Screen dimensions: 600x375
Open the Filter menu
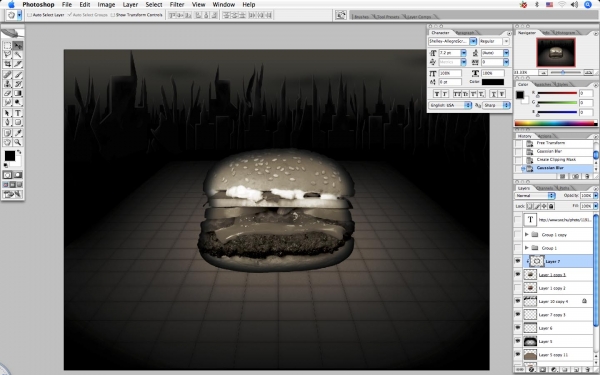click(x=177, y=5)
